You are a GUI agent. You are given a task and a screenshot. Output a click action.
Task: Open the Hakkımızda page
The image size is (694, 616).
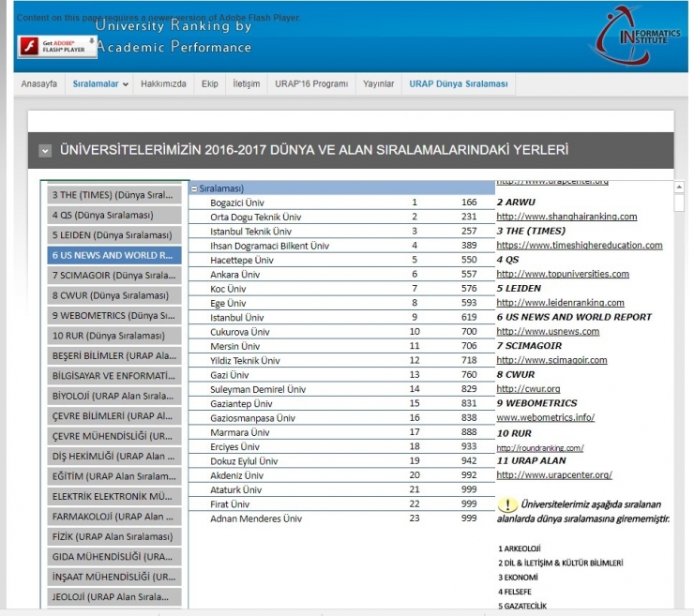tap(163, 83)
